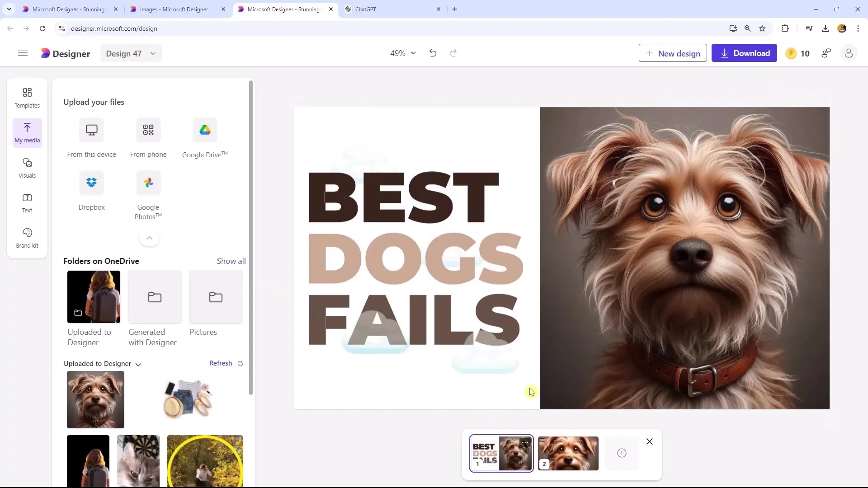Click the share/people icon
Viewport: 868px width, 488px height.
coord(829,53)
